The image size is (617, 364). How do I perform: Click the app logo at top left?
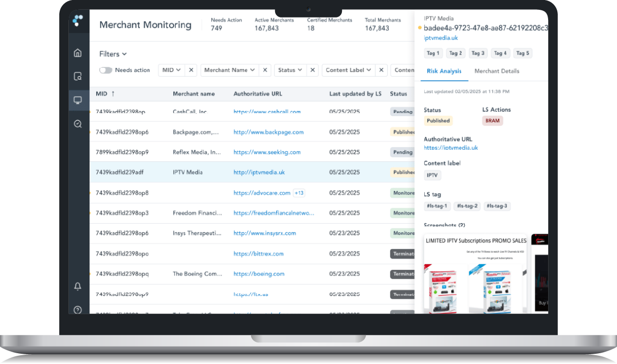[x=78, y=21]
